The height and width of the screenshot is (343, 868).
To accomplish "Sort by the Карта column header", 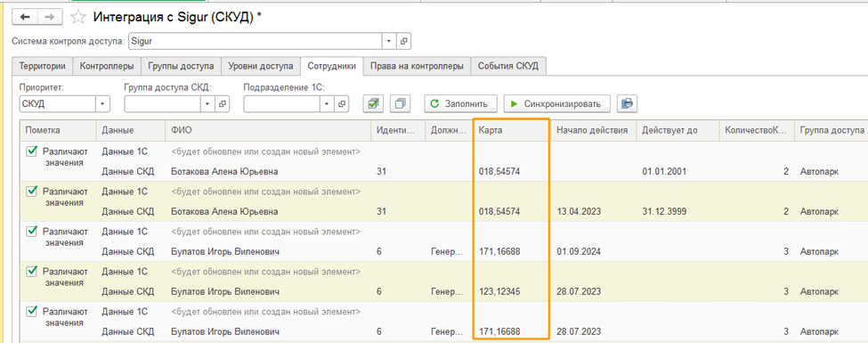I will tap(512, 130).
